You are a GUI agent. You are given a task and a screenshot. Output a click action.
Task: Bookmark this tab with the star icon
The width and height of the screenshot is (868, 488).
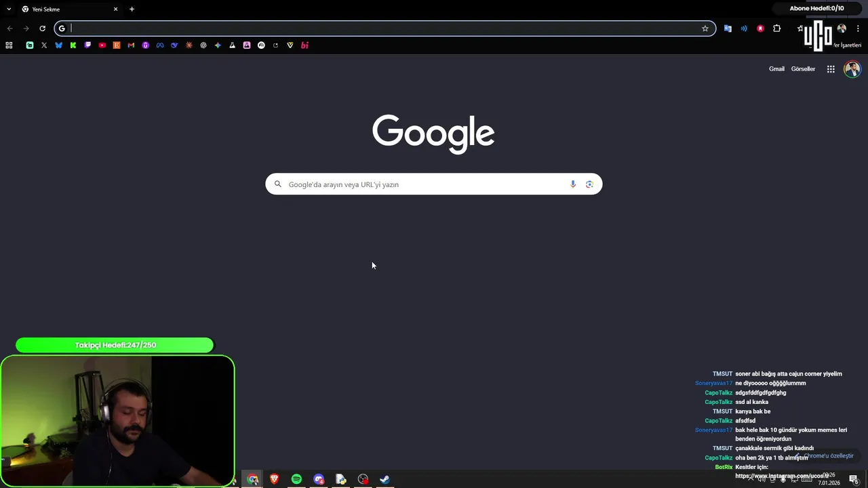click(705, 28)
